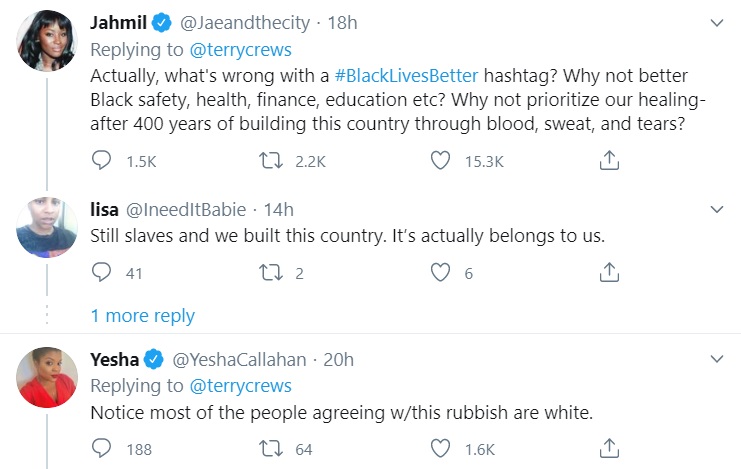This screenshot has width=741, height=469.
Task: Share Jahmil's tweet using the share icon
Action: tap(609, 160)
